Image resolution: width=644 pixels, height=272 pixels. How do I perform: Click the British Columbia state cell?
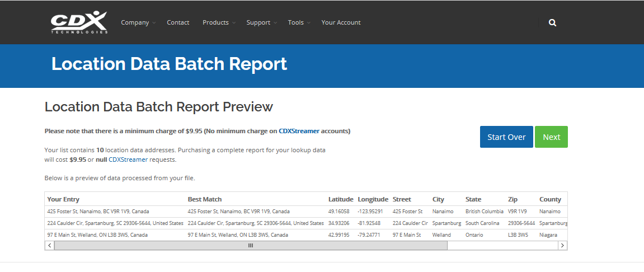[484, 212]
